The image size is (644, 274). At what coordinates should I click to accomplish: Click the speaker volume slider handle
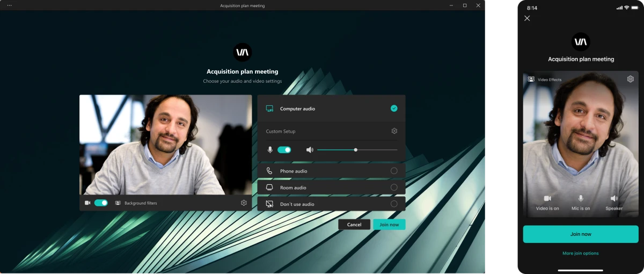tap(356, 150)
